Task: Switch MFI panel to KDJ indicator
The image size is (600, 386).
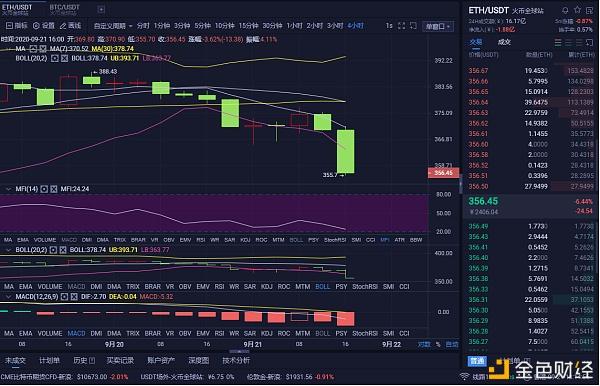Action: pyautogui.click(x=245, y=240)
